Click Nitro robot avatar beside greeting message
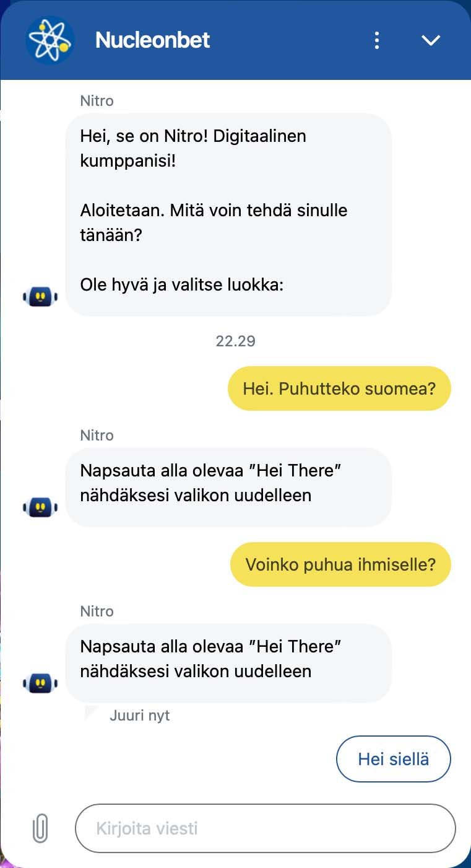Image resolution: width=471 pixels, height=868 pixels. [x=40, y=297]
